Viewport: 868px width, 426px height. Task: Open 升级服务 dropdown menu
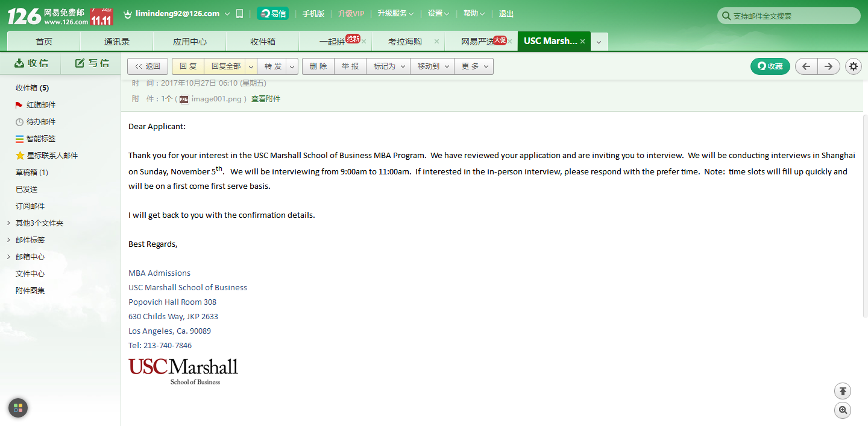(x=395, y=14)
